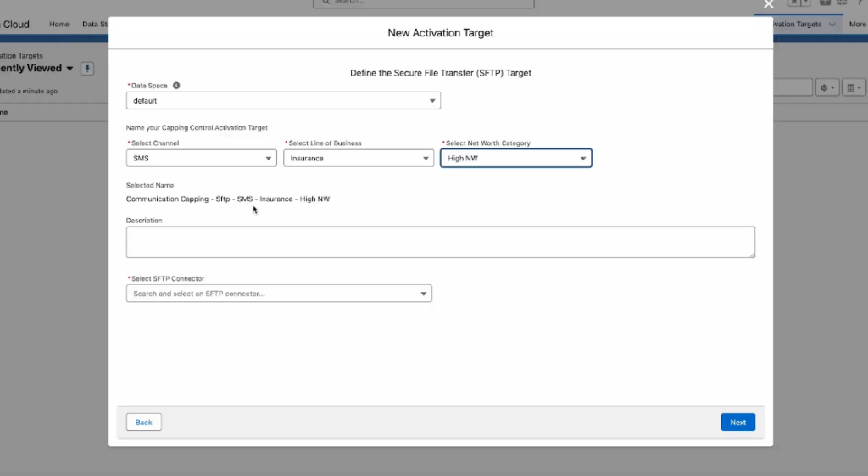Open the Select Line of Business dropdown
868x476 pixels.
[x=359, y=159]
